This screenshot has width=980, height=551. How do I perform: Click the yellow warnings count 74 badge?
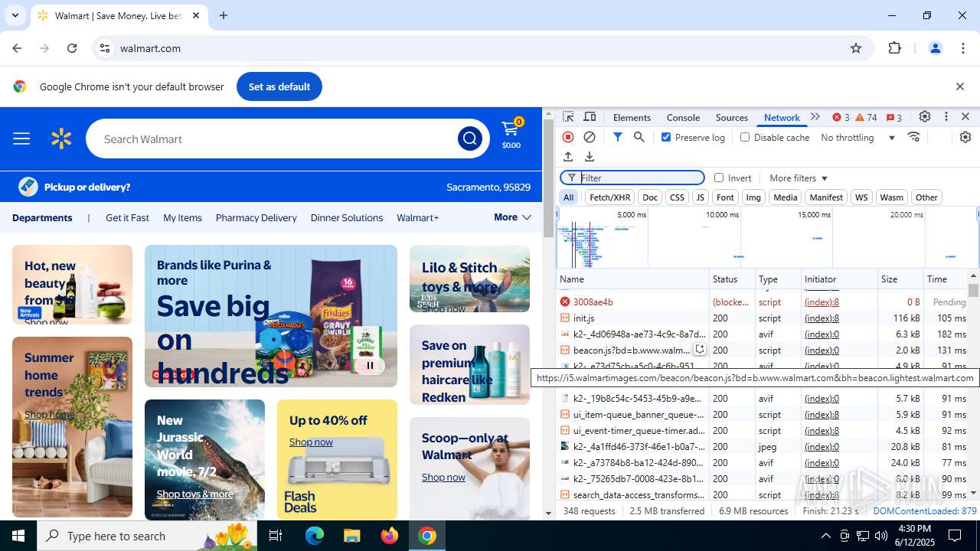pyautogui.click(x=866, y=117)
